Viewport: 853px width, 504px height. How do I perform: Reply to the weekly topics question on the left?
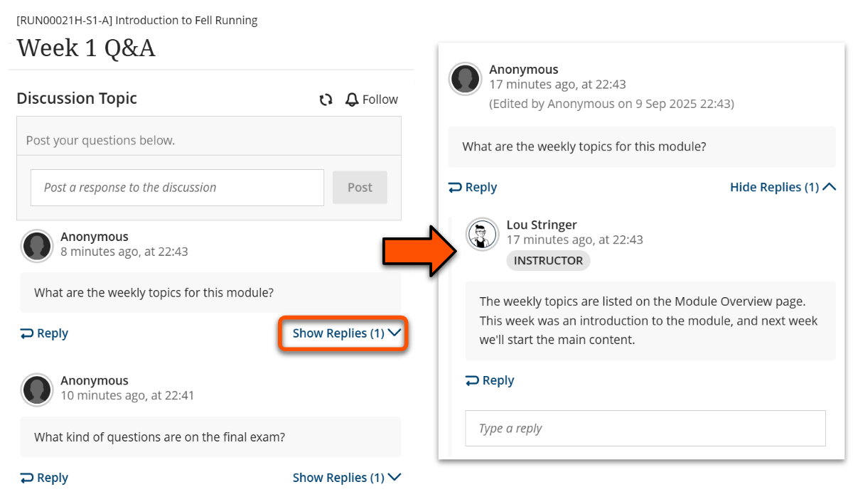45,333
